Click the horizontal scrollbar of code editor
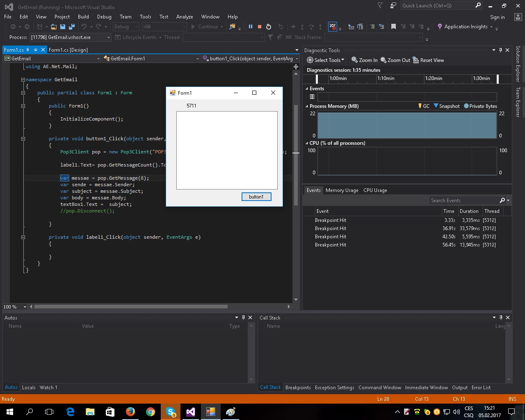Screen dimensions: 525x420 (x=131, y=306)
